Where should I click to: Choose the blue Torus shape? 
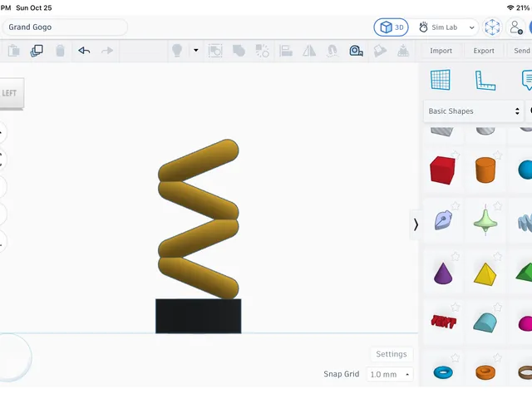443,372
